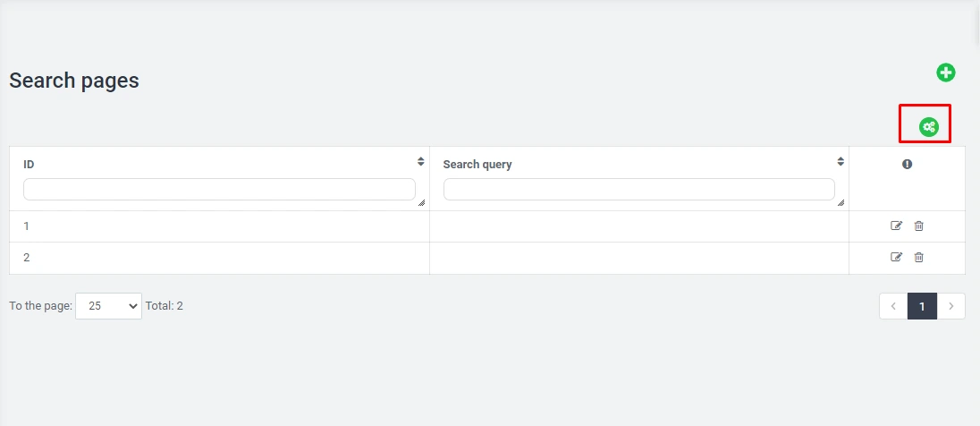
Task: Delete the search page with ID 1
Action: pos(919,226)
